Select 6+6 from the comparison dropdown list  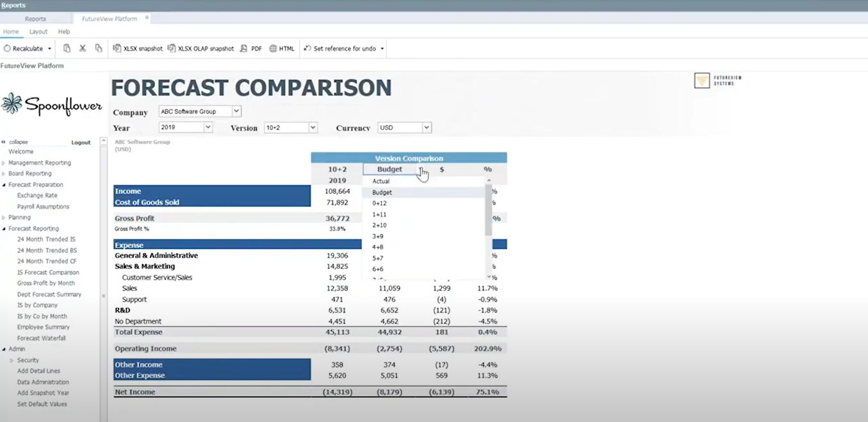click(377, 268)
